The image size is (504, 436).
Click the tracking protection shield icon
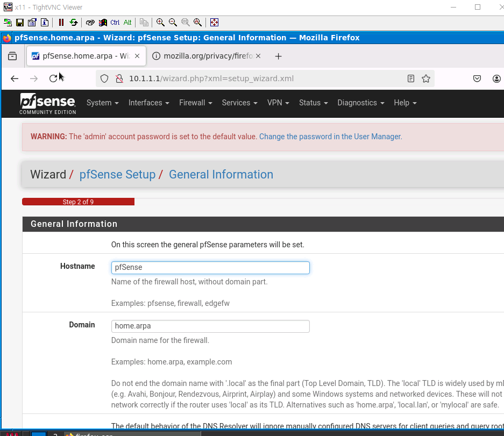[104, 78]
